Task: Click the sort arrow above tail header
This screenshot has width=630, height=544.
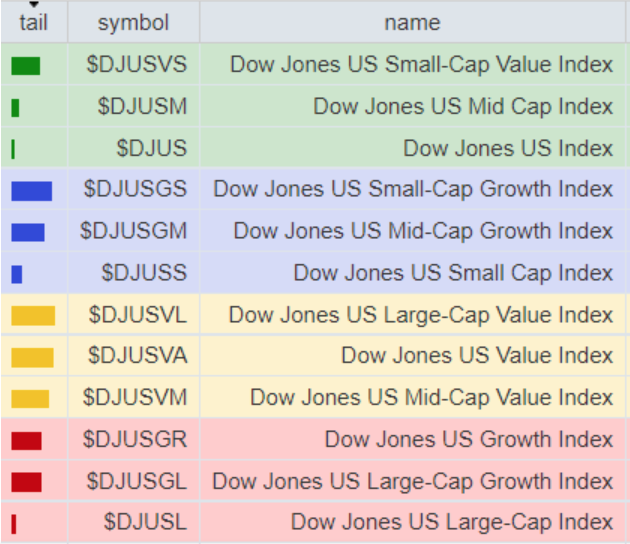Action: 33,5
